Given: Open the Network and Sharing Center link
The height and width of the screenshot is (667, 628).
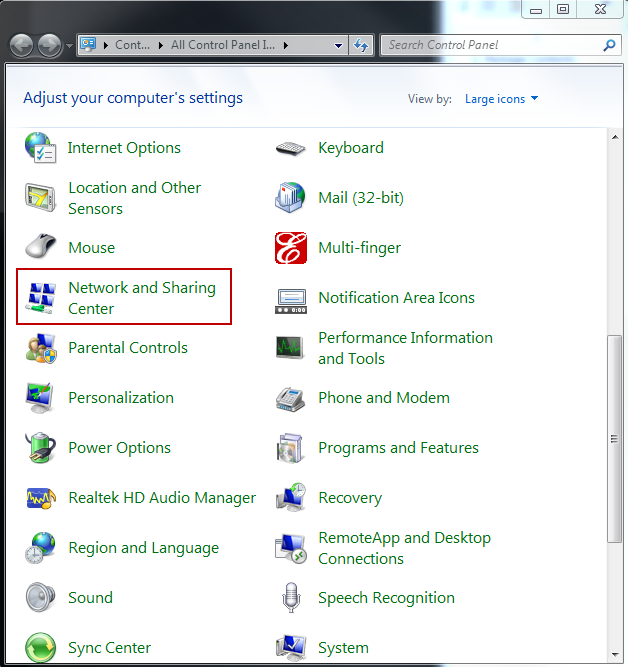Looking at the screenshot, I should [x=142, y=298].
